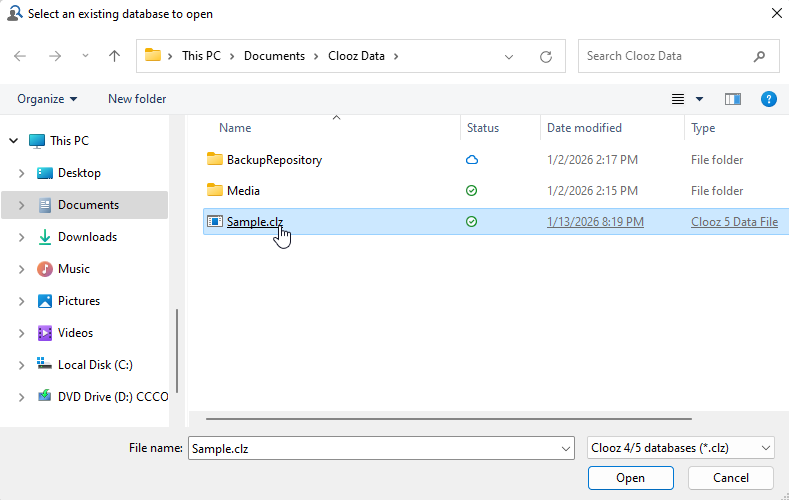Open the BackupRepository folder

pos(273,160)
